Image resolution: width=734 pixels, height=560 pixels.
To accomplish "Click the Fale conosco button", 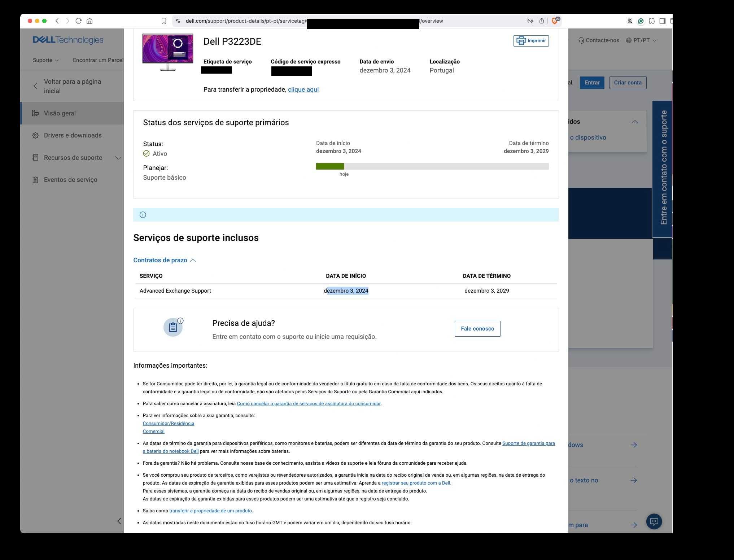I will 477,329.
